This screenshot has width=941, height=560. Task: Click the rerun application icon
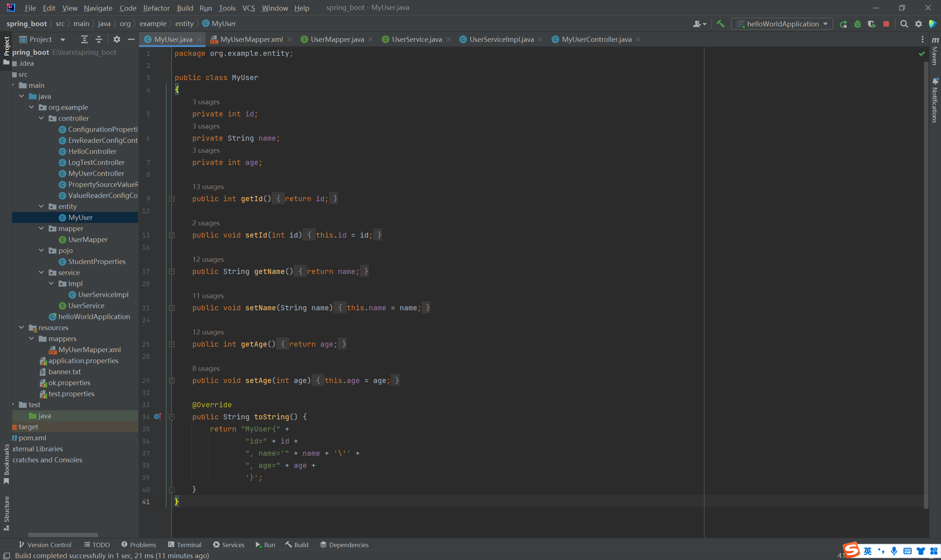pyautogui.click(x=843, y=24)
